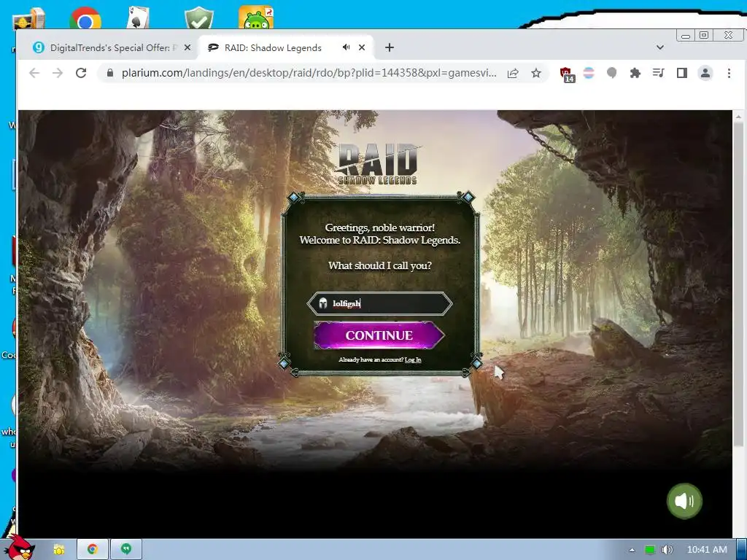Click the padlock site info icon
This screenshot has width=747, height=560.
pyautogui.click(x=110, y=73)
